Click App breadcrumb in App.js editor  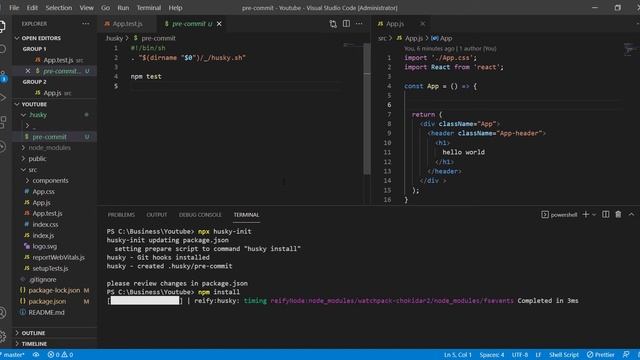[x=442, y=38]
